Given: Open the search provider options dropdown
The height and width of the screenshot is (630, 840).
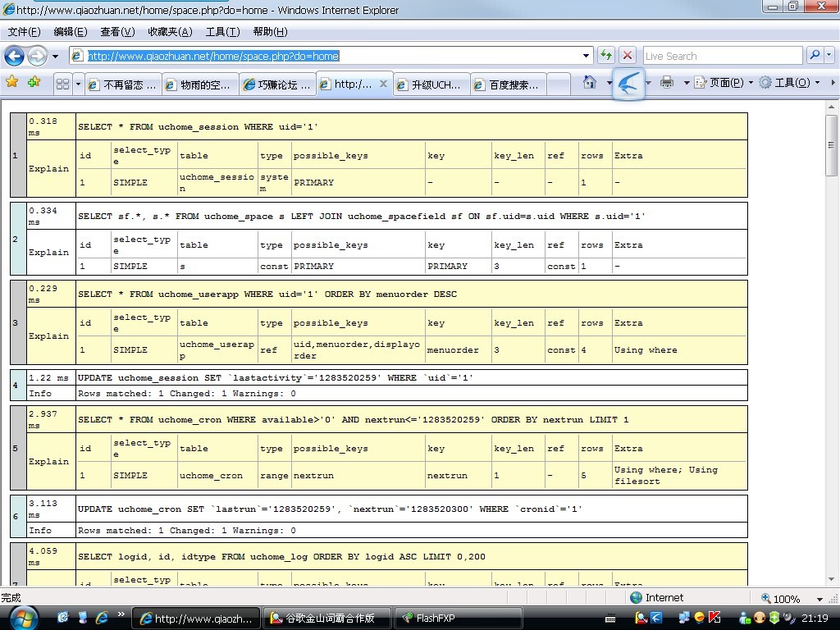Looking at the screenshot, I should coord(829,55).
